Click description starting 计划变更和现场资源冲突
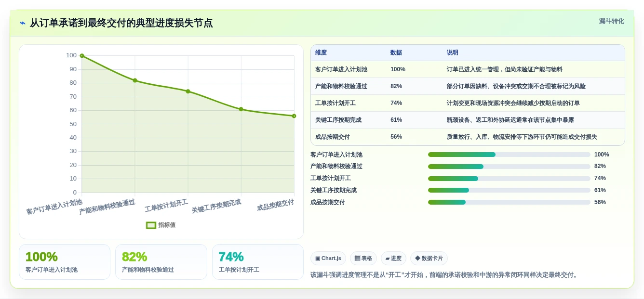 (x=513, y=104)
